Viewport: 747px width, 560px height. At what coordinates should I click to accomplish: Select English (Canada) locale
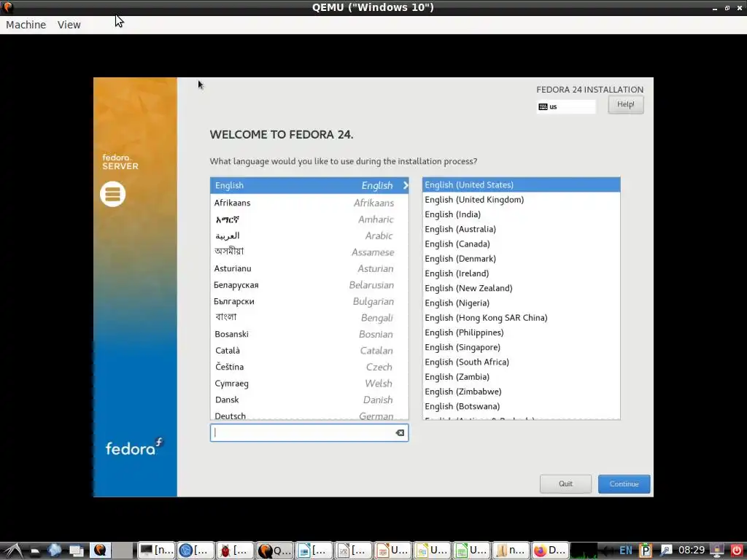pyautogui.click(x=521, y=244)
